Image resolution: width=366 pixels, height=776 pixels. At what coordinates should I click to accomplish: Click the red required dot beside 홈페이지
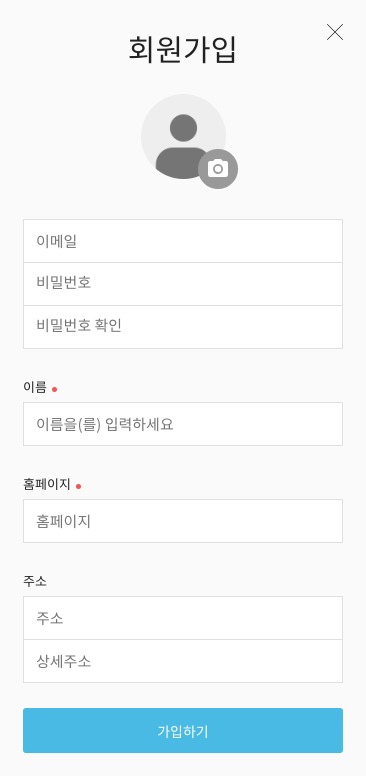(x=78, y=486)
